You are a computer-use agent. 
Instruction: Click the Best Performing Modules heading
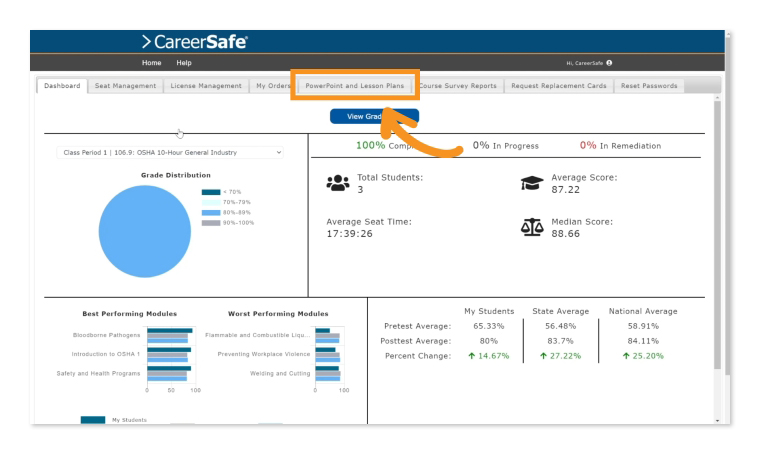[x=129, y=314]
